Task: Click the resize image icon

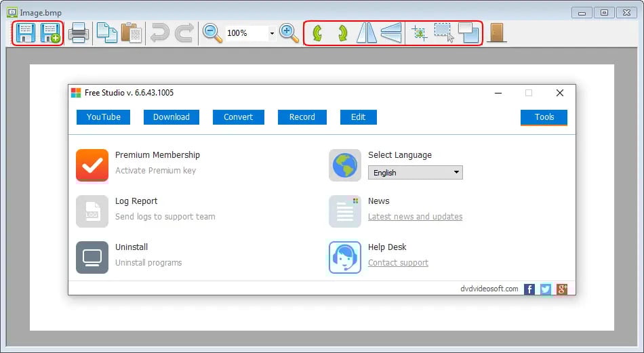Action: tap(468, 33)
